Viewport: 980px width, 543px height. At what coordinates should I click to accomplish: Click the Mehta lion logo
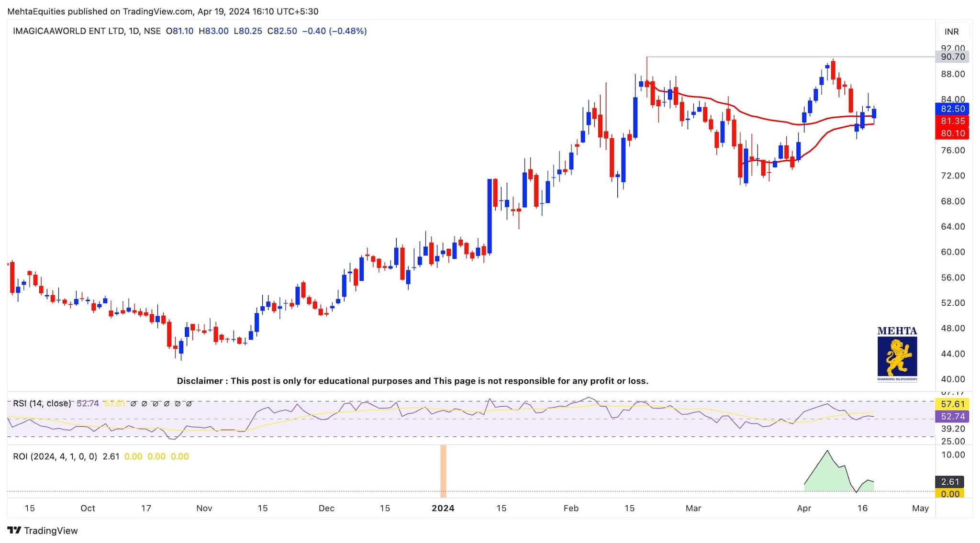click(897, 357)
